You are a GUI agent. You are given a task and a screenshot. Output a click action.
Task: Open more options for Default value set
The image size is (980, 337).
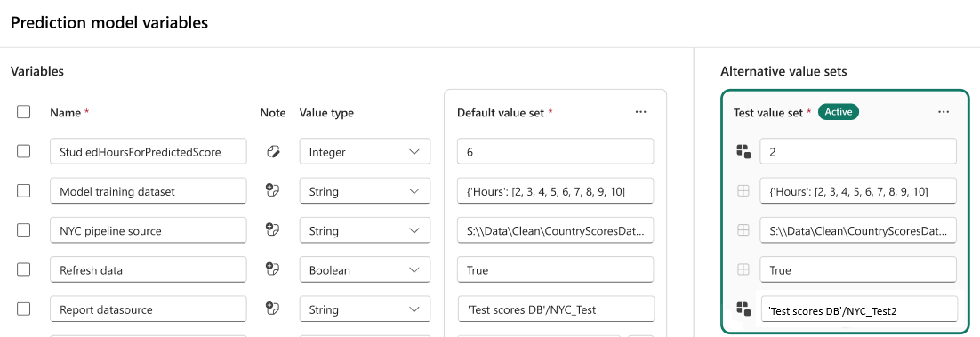640,112
